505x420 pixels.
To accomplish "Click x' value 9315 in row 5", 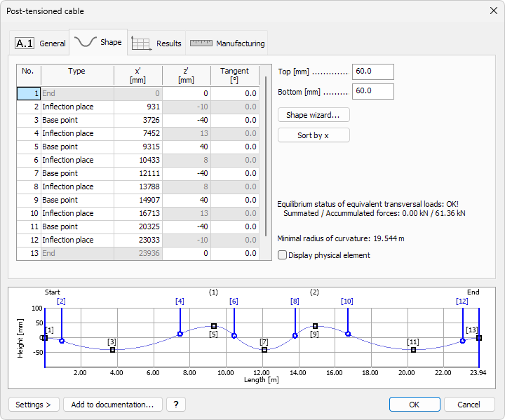I will (138, 147).
